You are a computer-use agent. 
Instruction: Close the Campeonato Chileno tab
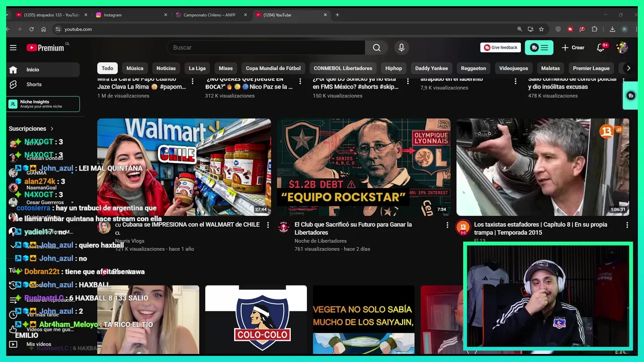pyautogui.click(x=246, y=15)
